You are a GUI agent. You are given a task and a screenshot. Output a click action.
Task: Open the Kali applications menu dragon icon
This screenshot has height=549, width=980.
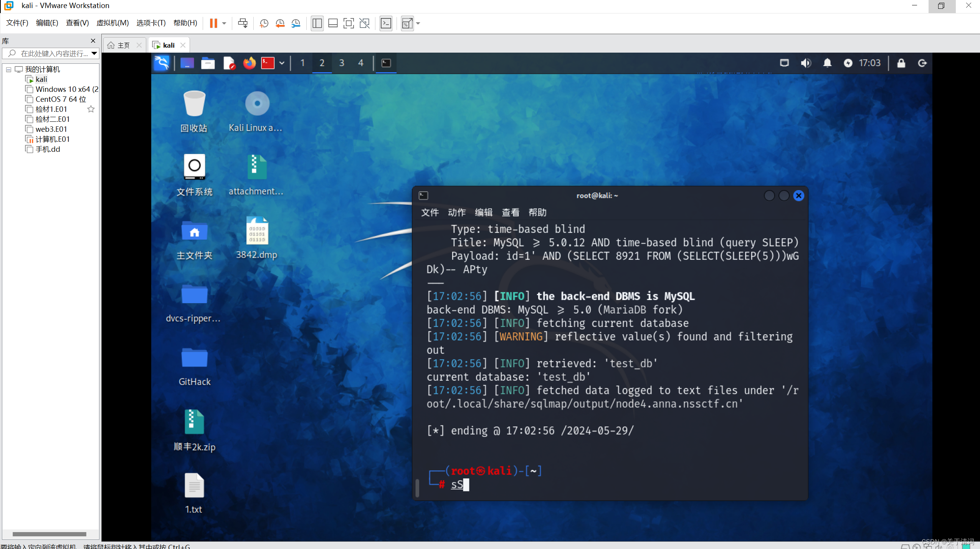click(x=162, y=63)
